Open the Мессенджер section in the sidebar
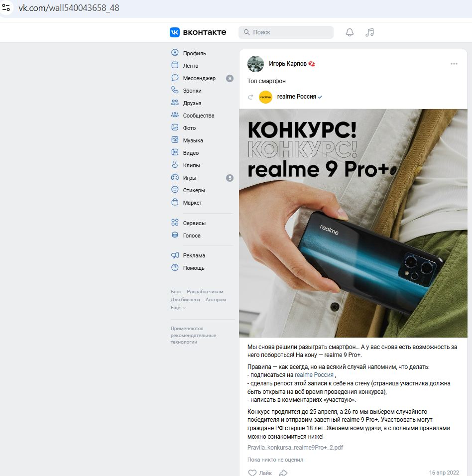This screenshot has height=476, width=472. click(x=198, y=77)
